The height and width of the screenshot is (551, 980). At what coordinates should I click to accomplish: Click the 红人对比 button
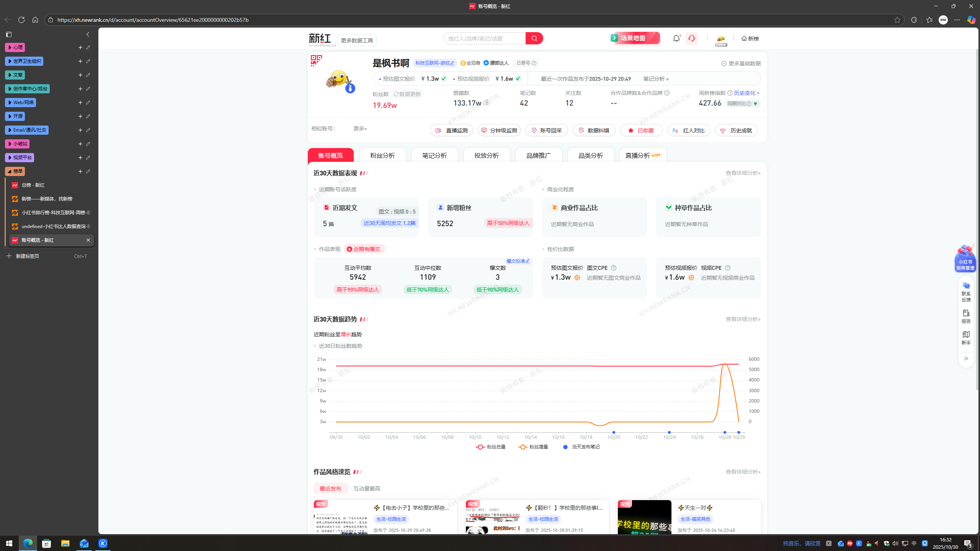tap(689, 130)
